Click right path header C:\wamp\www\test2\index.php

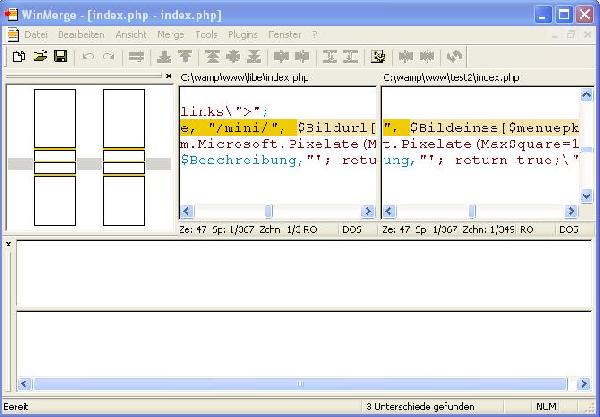[451, 78]
